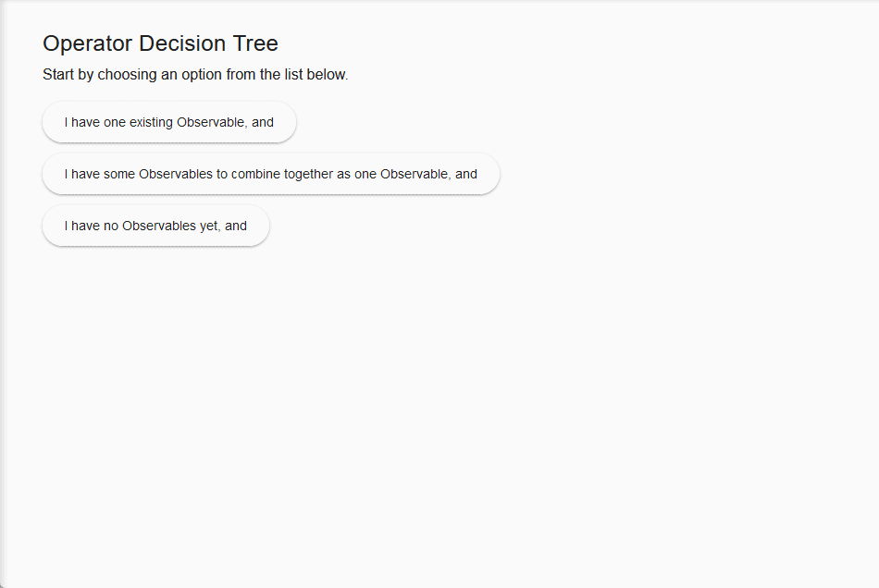This screenshot has height=588, width=879.
Task: Expand the combine as one Observable path
Action: coord(270,174)
